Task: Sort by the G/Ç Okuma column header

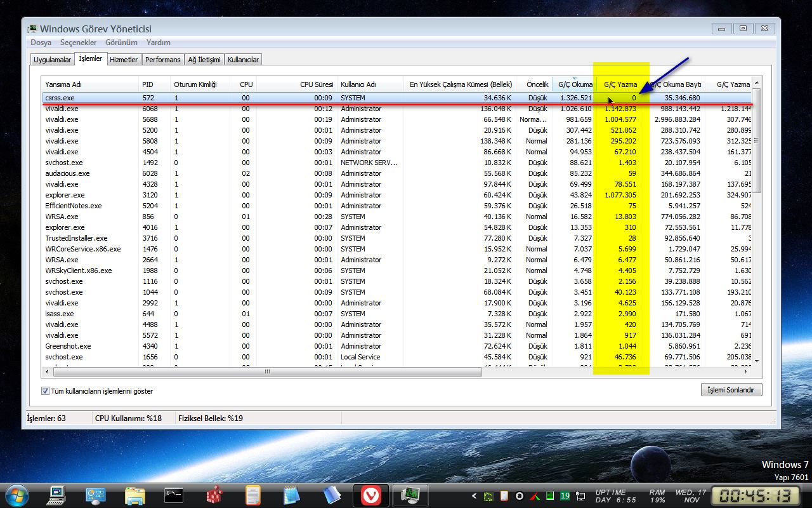Action: [574, 84]
